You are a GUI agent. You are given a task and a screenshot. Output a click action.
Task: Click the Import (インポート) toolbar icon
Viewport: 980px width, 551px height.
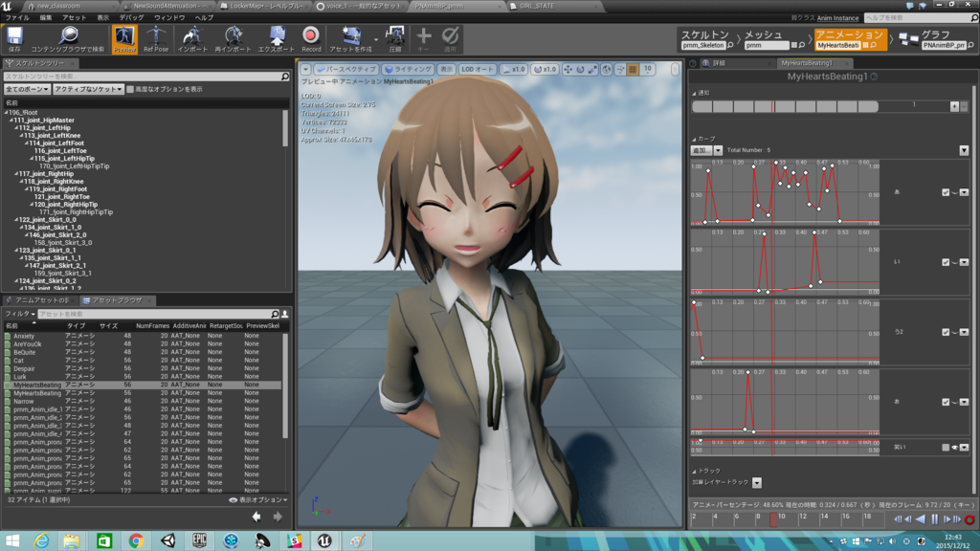pos(192,36)
